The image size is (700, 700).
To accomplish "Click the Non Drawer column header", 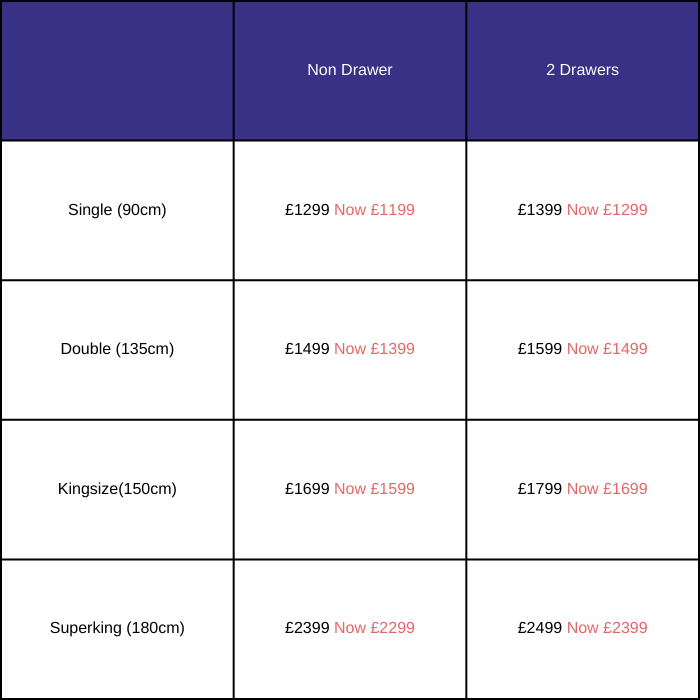I will click(349, 70).
